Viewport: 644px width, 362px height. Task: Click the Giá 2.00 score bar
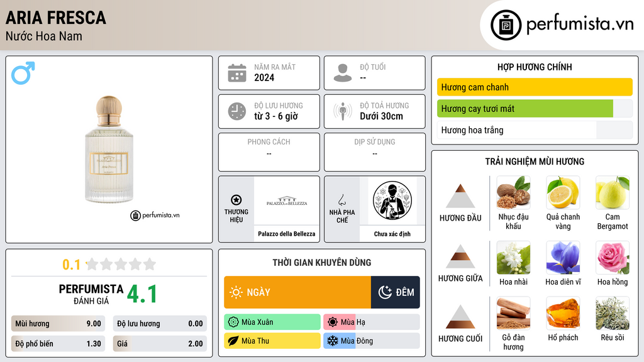(x=160, y=344)
